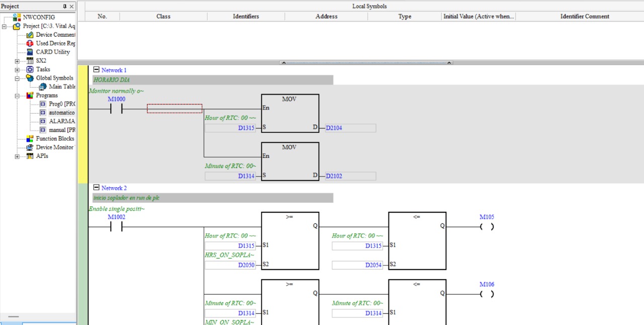Open the Main Table symbol icon
The height and width of the screenshot is (325, 644).
(43, 87)
